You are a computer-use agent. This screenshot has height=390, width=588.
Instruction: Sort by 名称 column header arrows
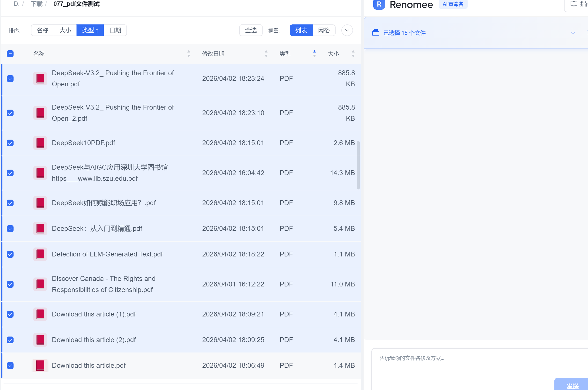coord(189,54)
